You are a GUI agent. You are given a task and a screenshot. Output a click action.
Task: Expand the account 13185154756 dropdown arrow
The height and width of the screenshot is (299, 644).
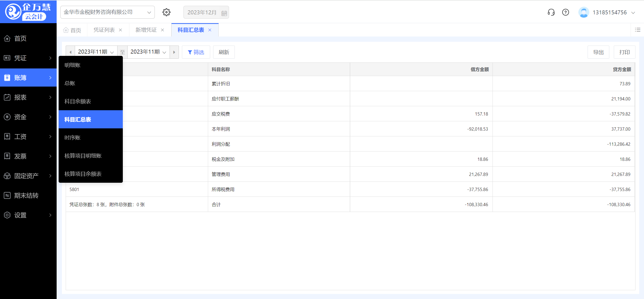pyautogui.click(x=633, y=13)
